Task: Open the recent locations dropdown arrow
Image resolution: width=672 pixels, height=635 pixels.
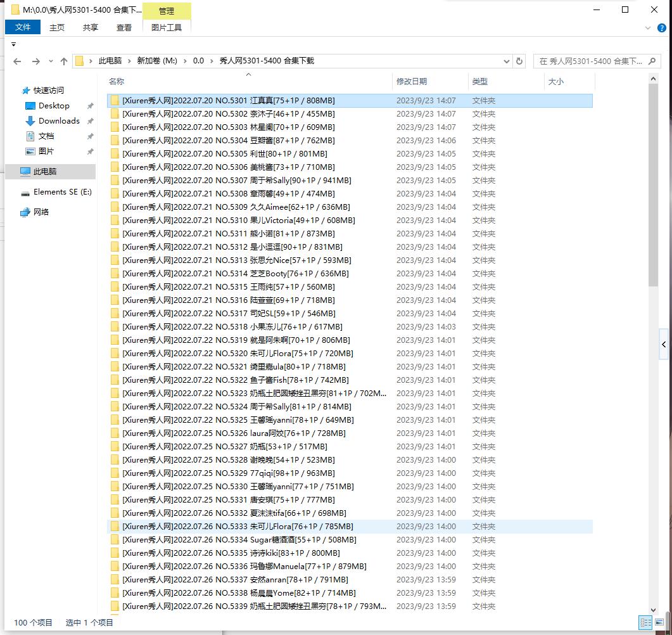Action: click(x=51, y=61)
